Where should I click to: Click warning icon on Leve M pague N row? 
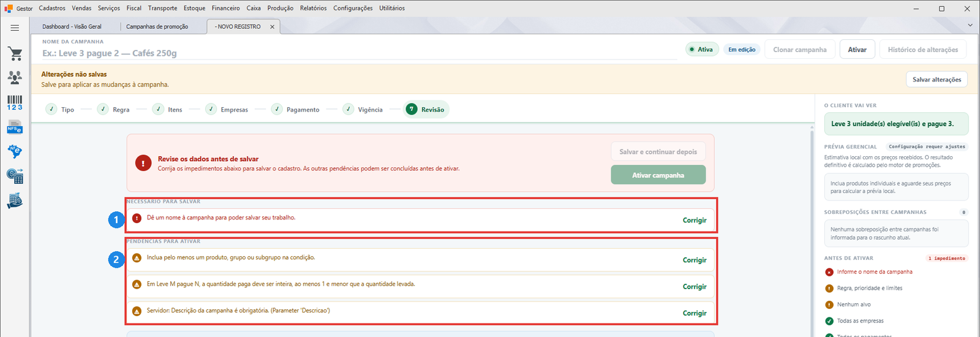[137, 284]
